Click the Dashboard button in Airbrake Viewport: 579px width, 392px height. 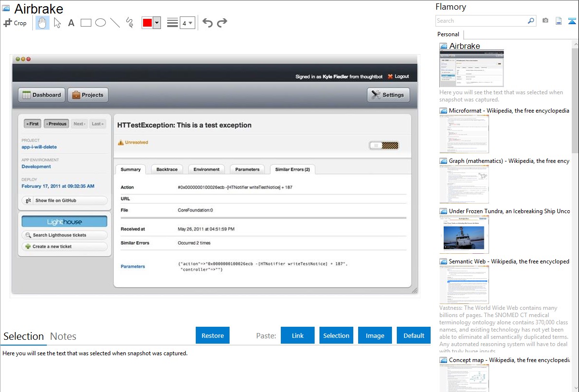(x=42, y=95)
